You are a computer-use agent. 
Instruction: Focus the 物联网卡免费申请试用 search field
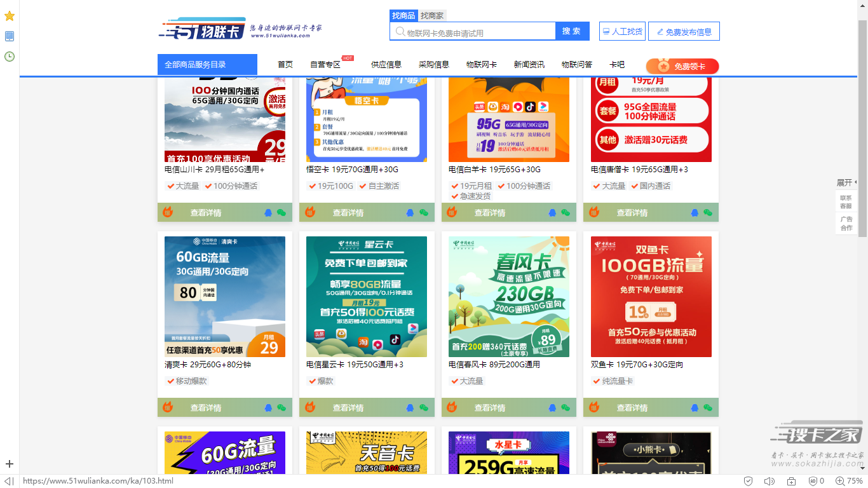473,32
